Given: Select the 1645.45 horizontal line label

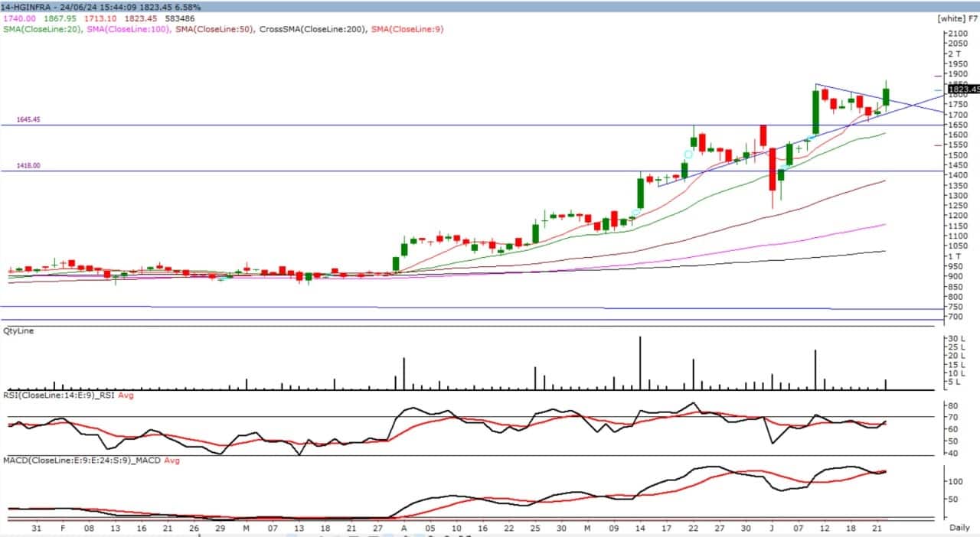Looking at the screenshot, I should [x=28, y=120].
